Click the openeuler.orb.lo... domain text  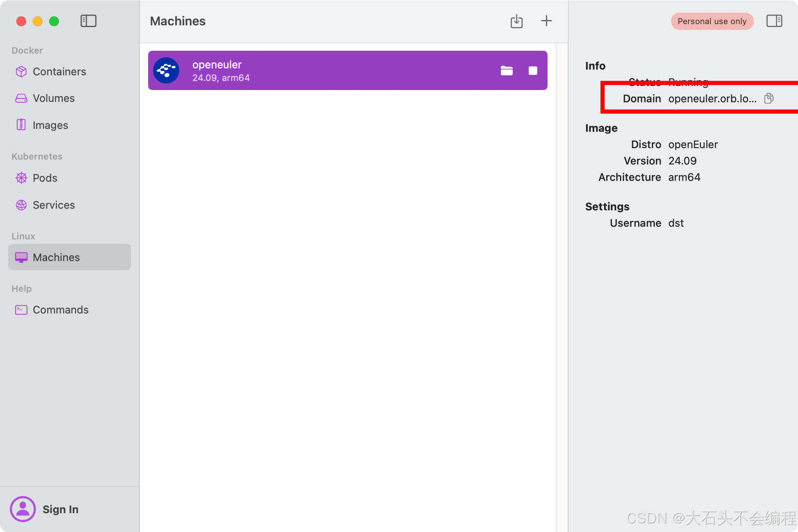(x=712, y=99)
